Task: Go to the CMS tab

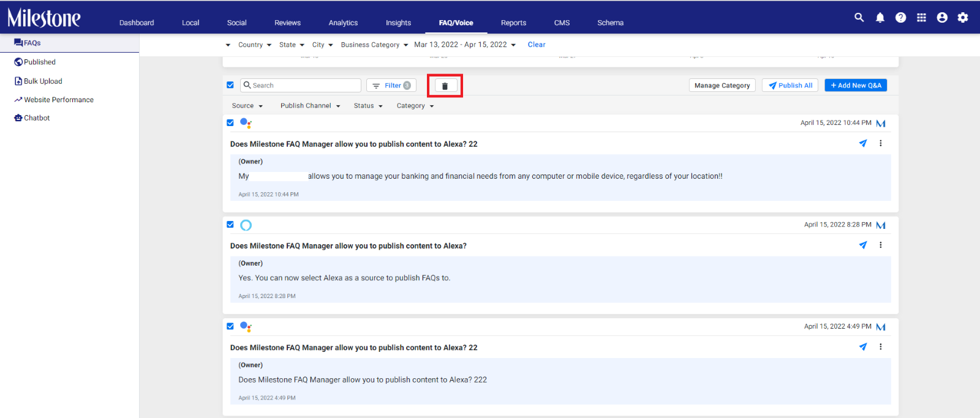Action: click(562, 23)
